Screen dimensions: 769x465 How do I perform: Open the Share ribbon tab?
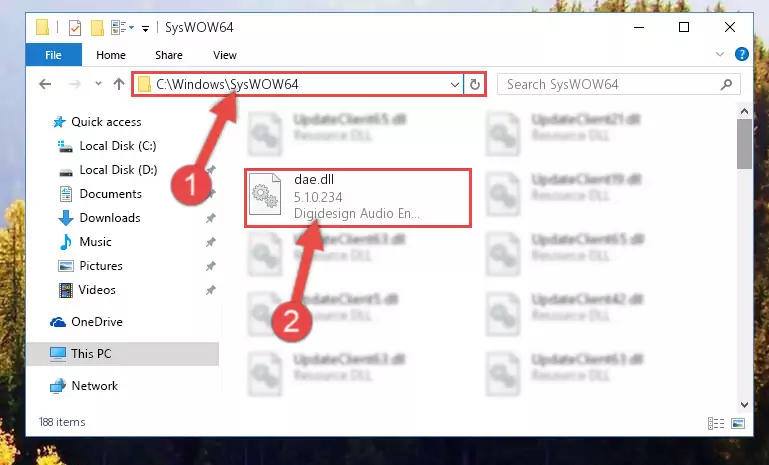coord(169,55)
